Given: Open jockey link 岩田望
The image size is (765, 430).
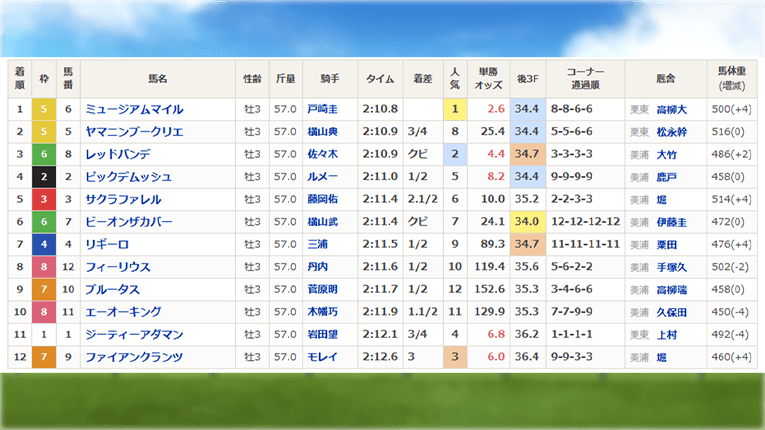Looking at the screenshot, I should 322,334.
